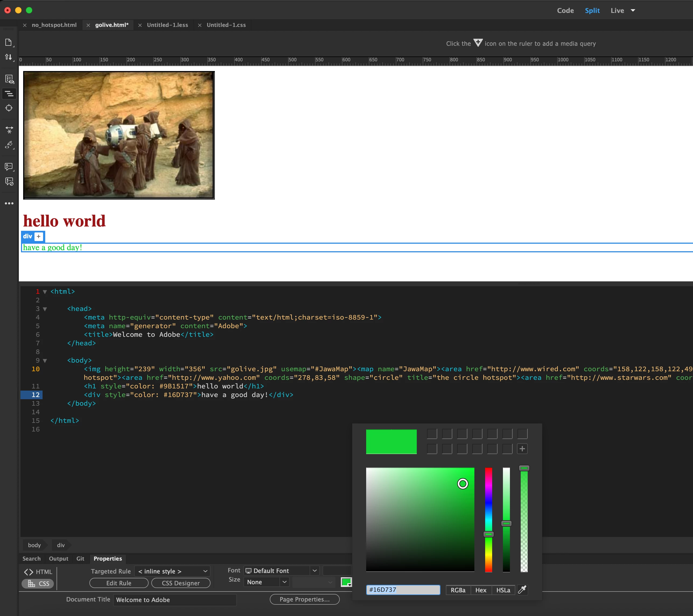Click the File Management arrows icon
This screenshot has height=616, width=693.
tap(9, 57)
